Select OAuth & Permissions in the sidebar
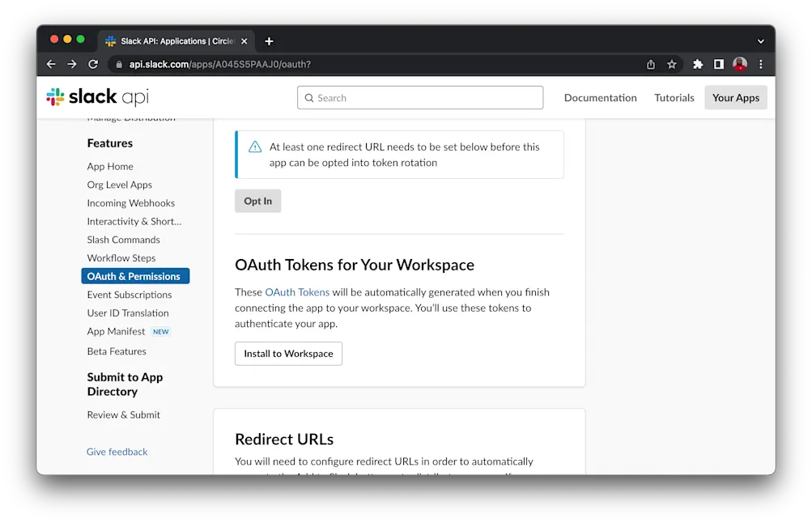 point(135,276)
